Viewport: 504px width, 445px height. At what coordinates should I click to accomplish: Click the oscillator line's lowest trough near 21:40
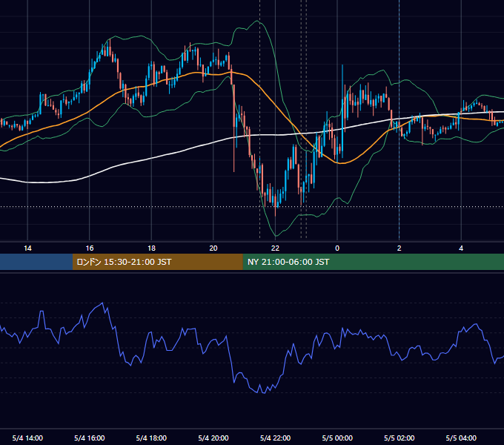tap(264, 392)
